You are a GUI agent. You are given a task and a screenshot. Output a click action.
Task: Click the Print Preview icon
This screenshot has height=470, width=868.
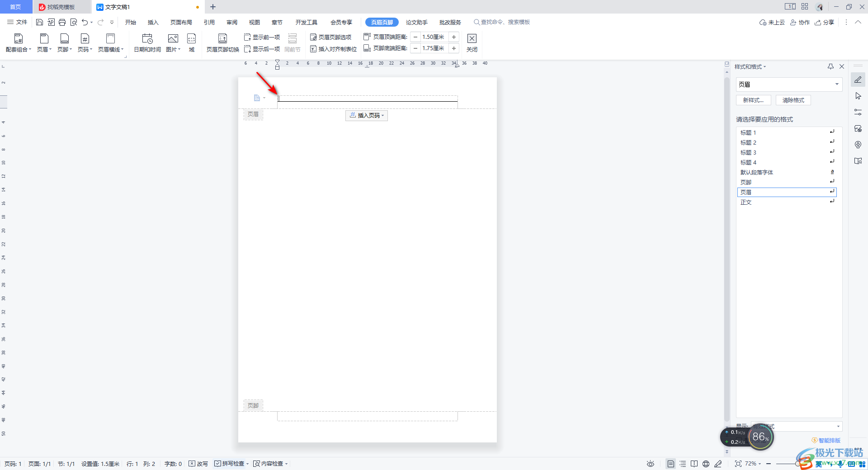tap(74, 22)
